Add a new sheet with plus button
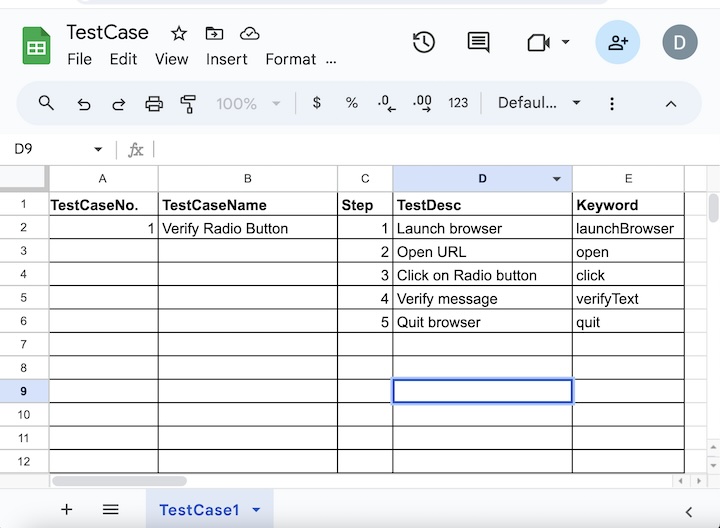The image size is (720, 528). tap(67, 510)
